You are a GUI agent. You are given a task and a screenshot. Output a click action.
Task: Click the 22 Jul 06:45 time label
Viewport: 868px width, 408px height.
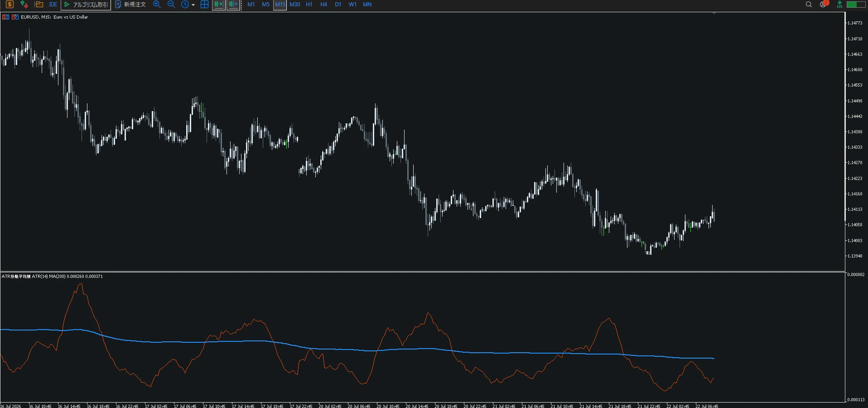pos(707,406)
